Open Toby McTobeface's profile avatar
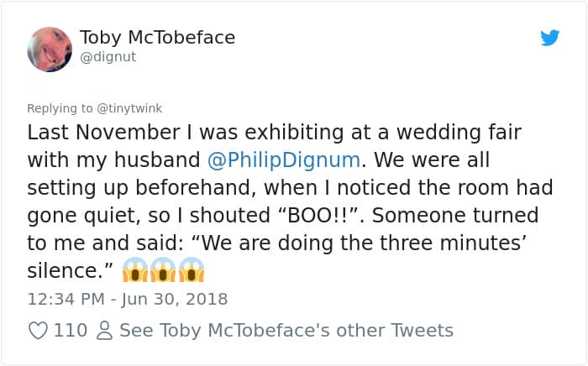Image resolution: width=588 pixels, height=366 pixels. point(50,49)
